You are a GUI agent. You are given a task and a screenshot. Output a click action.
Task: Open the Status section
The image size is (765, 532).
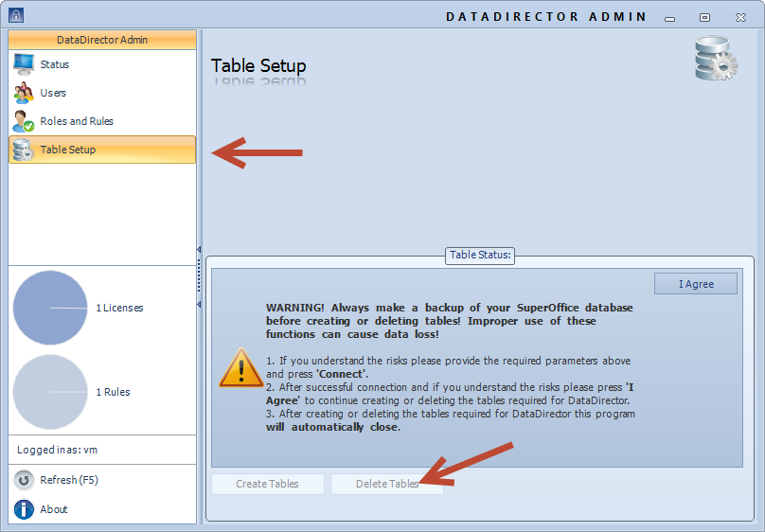tap(102, 64)
